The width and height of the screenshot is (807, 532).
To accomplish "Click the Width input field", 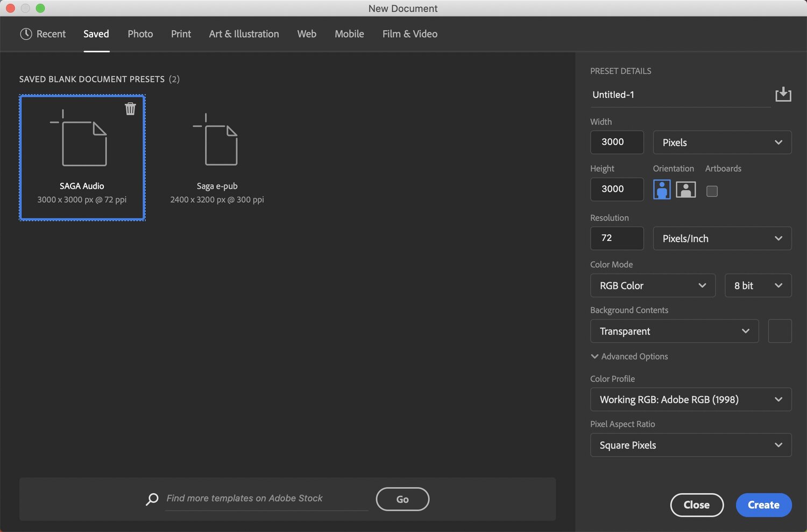I will 617,143.
